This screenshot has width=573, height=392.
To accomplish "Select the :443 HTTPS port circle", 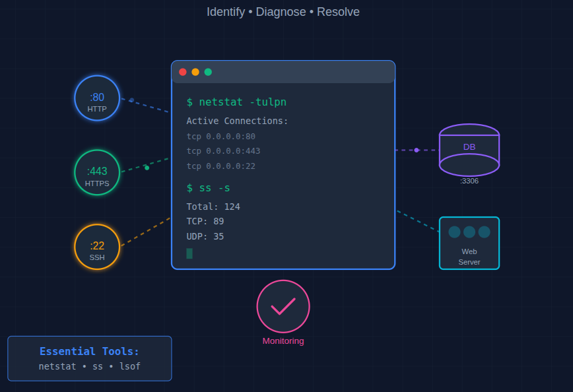I will pos(97,173).
